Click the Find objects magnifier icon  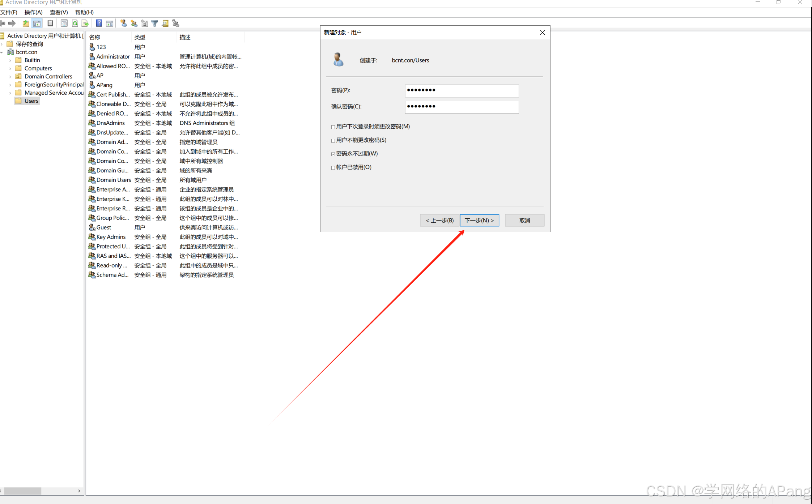(x=165, y=24)
